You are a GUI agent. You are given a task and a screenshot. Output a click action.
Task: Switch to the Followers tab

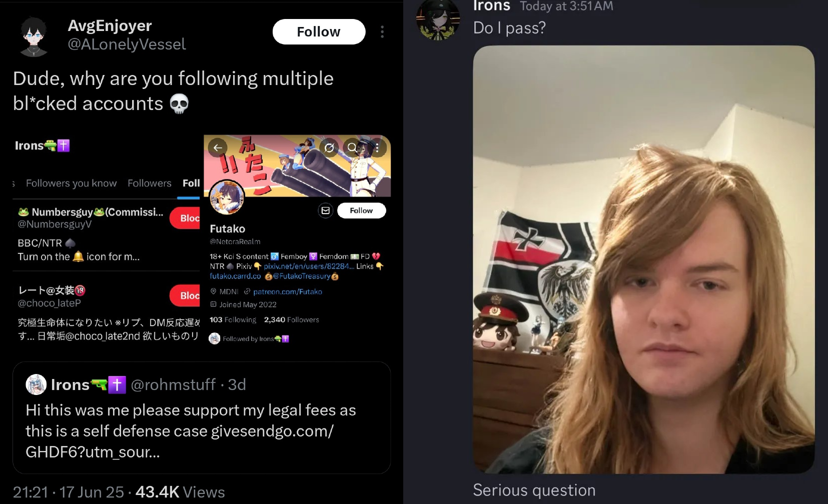coord(150,183)
